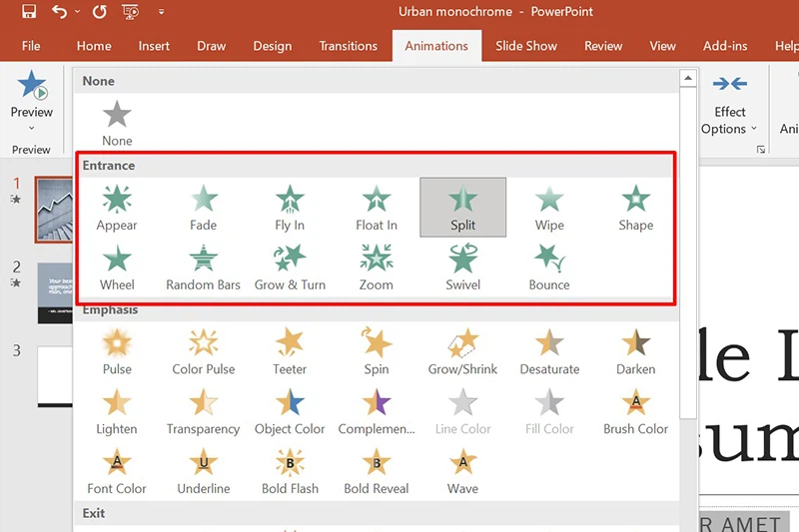Click the Save icon in title bar
799x532 pixels.
pos(28,12)
